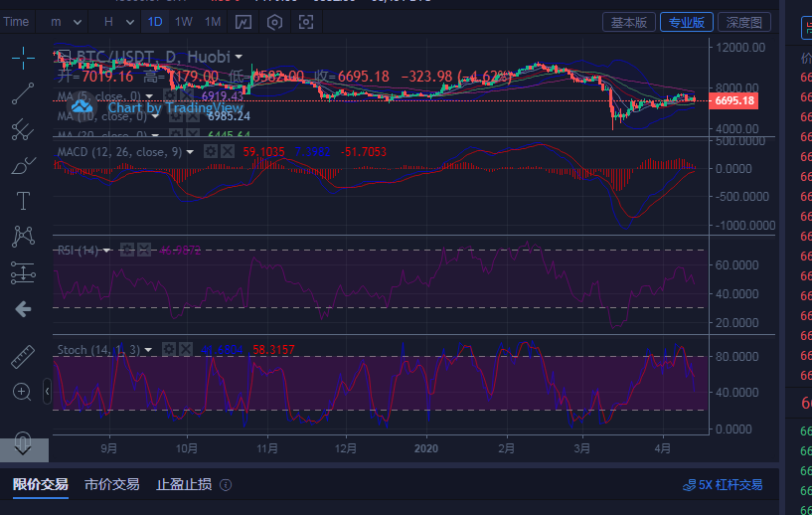Switch to 1W timeframe
This screenshot has width=812, height=515.
(183, 22)
